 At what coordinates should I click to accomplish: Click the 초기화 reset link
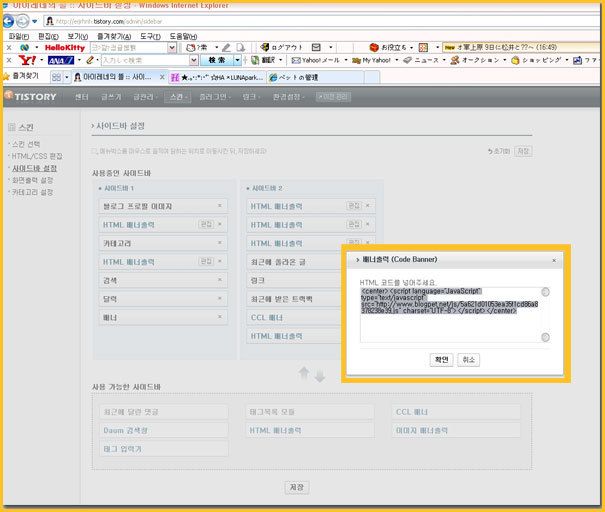pos(499,151)
